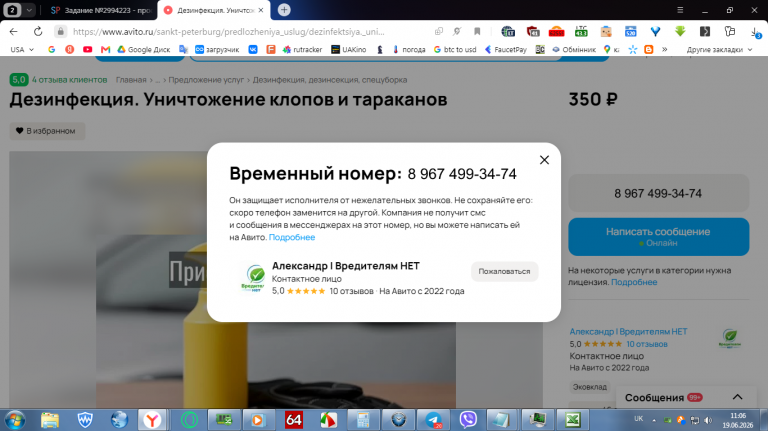Open the Подробнее link in the popup

tap(291, 237)
